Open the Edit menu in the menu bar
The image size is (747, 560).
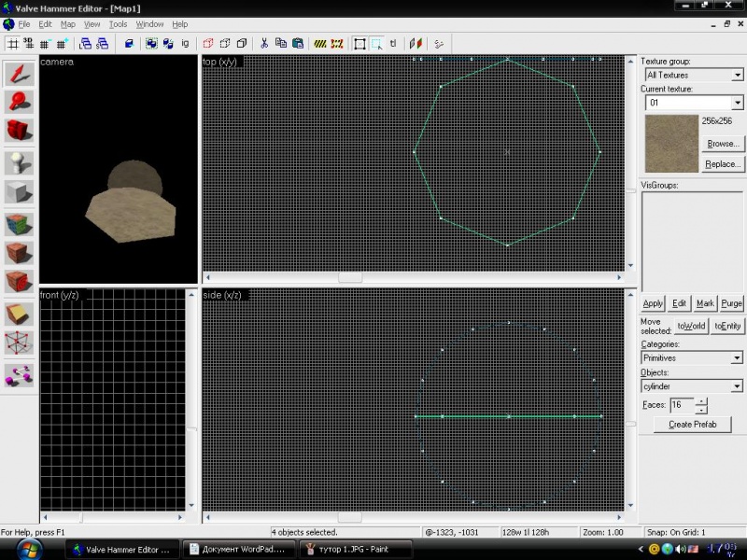click(x=45, y=24)
